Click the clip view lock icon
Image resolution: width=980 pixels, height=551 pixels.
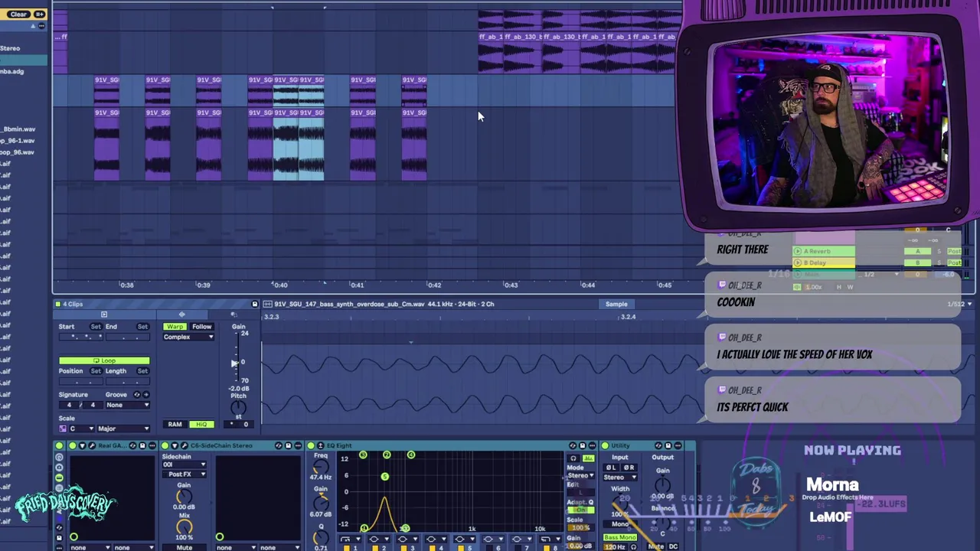coord(255,304)
